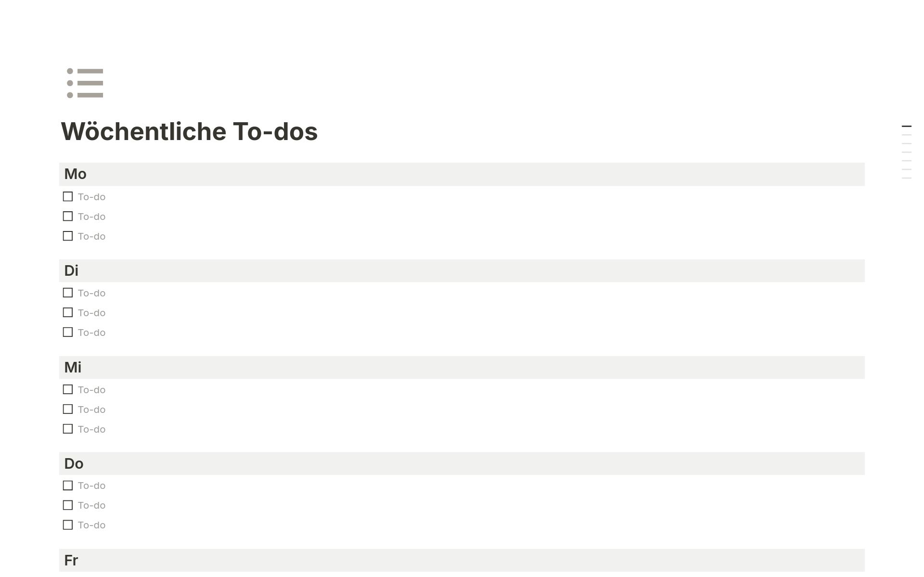Click the title Wöchentliche To-dos

tap(189, 131)
